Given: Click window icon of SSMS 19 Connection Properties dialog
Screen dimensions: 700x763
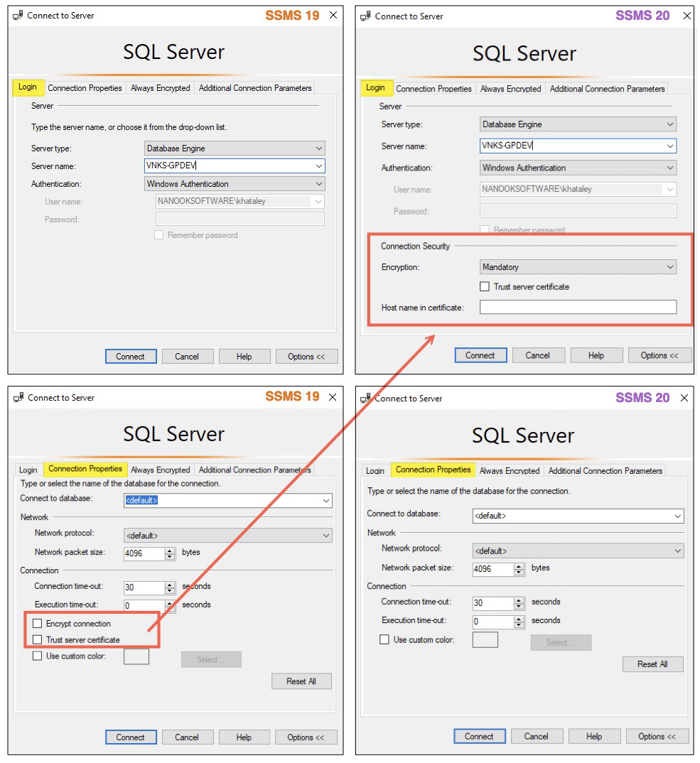Looking at the screenshot, I should (18, 398).
